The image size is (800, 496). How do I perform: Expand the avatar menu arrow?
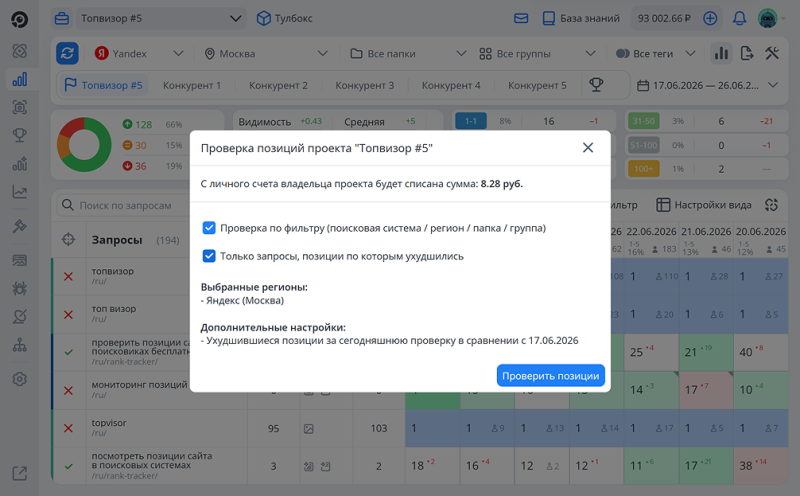point(783,19)
